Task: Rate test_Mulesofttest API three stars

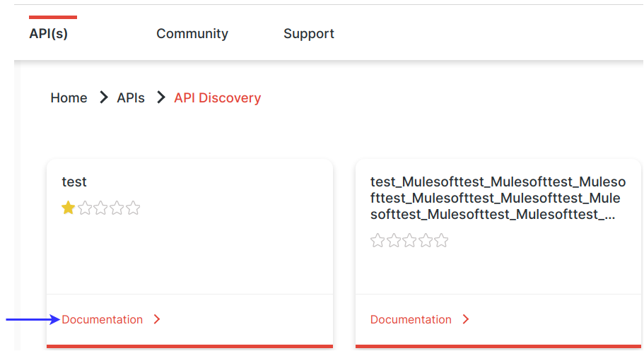Action: (x=410, y=241)
